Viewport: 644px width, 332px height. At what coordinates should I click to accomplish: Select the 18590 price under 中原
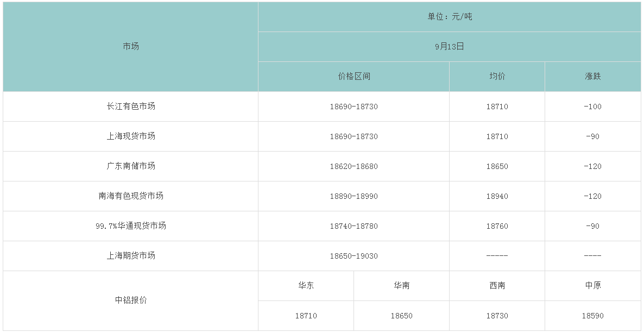pos(593,316)
